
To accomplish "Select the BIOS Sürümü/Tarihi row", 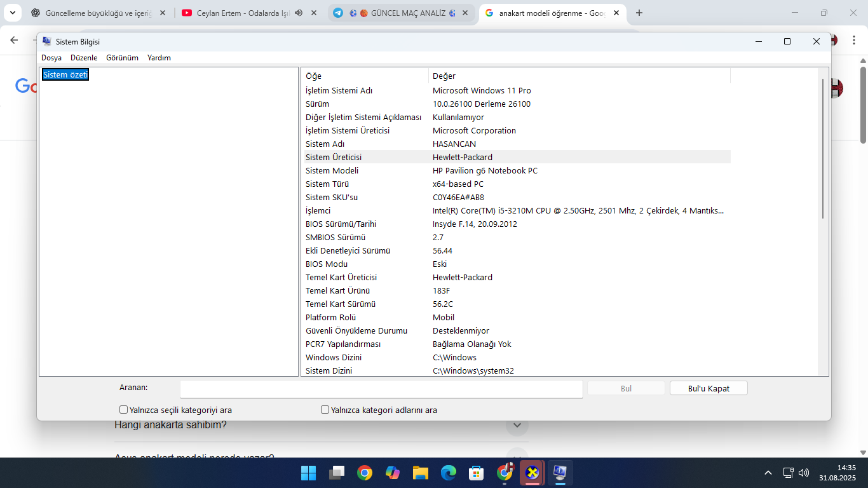I will tap(516, 224).
